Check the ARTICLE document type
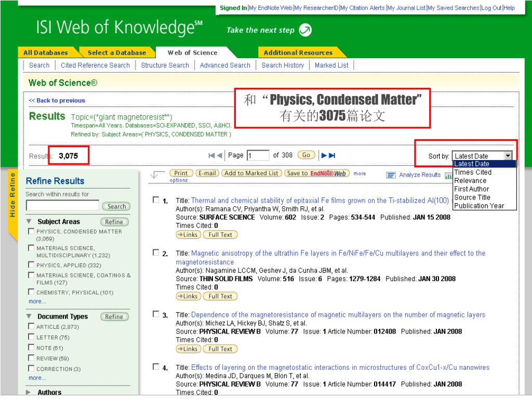Viewport: 532px width, 399px height. pyautogui.click(x=31, y=326)
